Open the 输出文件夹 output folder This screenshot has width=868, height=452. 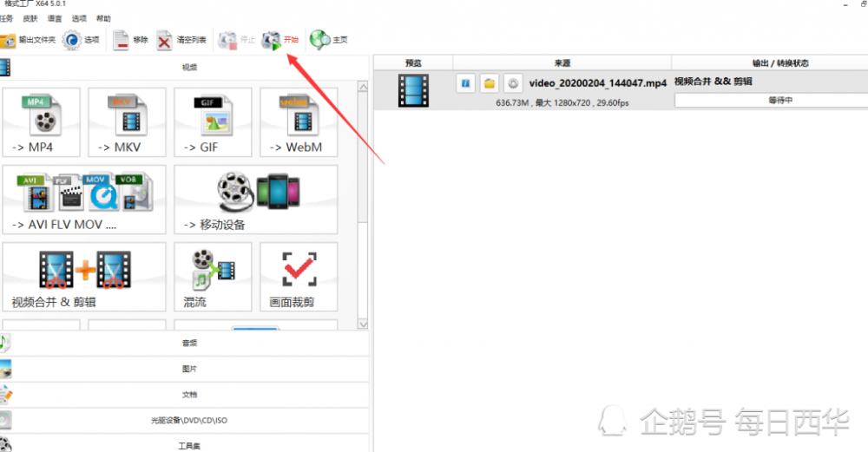28,40
